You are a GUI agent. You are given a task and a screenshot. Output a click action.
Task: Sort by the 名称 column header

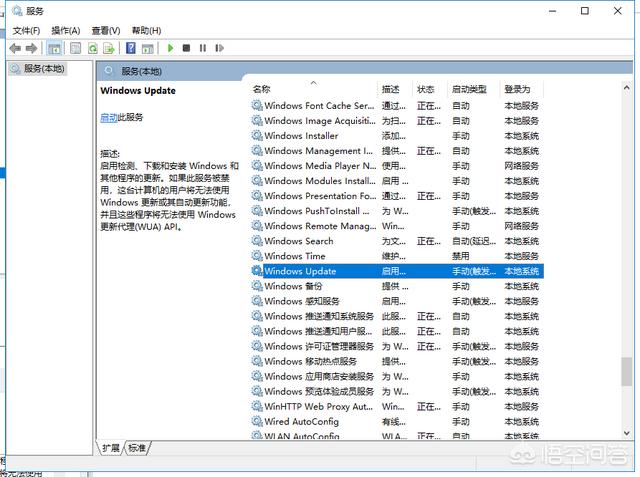point(314,89)
